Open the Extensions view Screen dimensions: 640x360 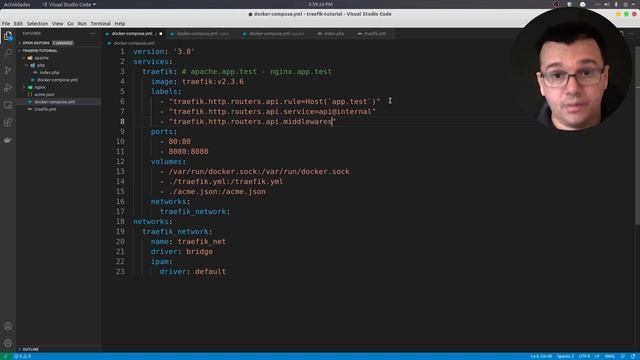pos(8,122)
